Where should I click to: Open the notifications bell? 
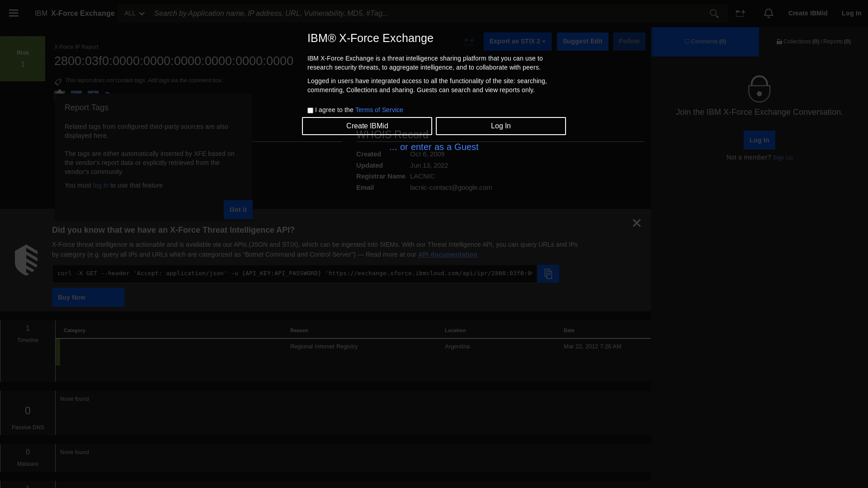(x=769, y=13)
